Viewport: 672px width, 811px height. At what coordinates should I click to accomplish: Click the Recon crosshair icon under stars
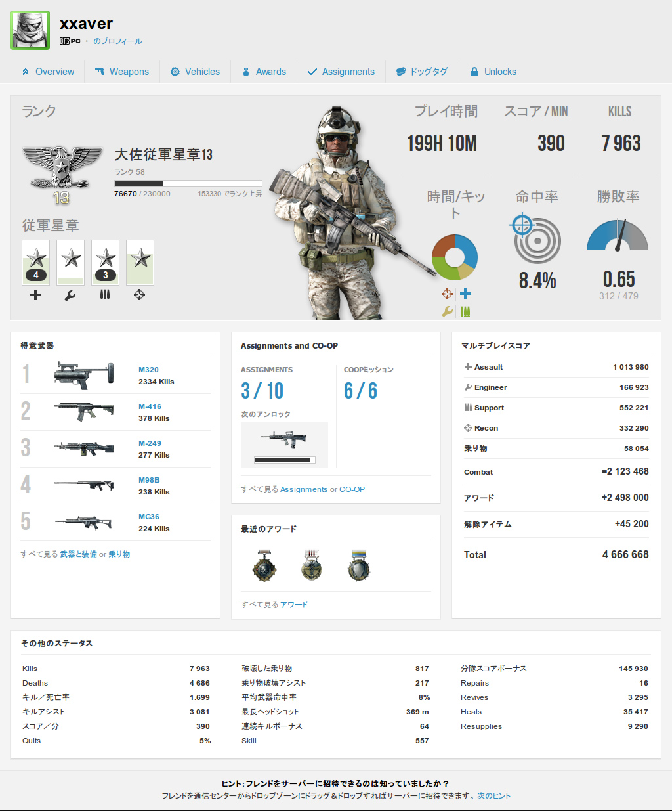point(139,295)
